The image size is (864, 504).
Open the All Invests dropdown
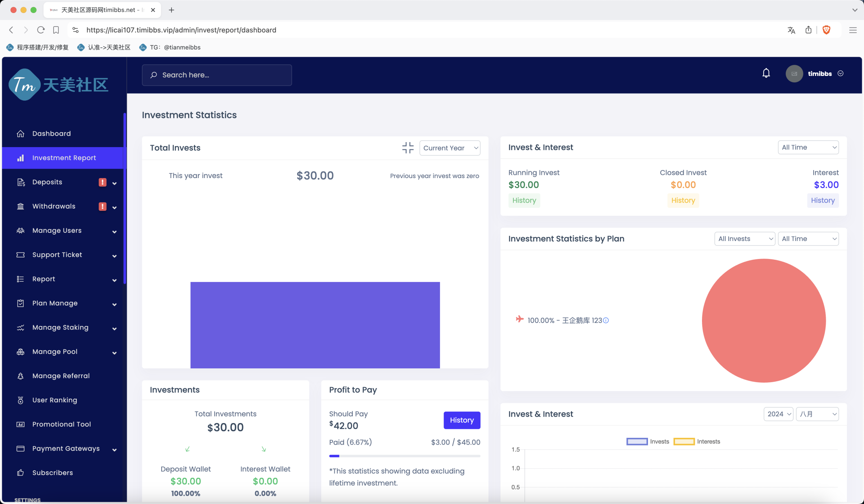tap(744, 239)
